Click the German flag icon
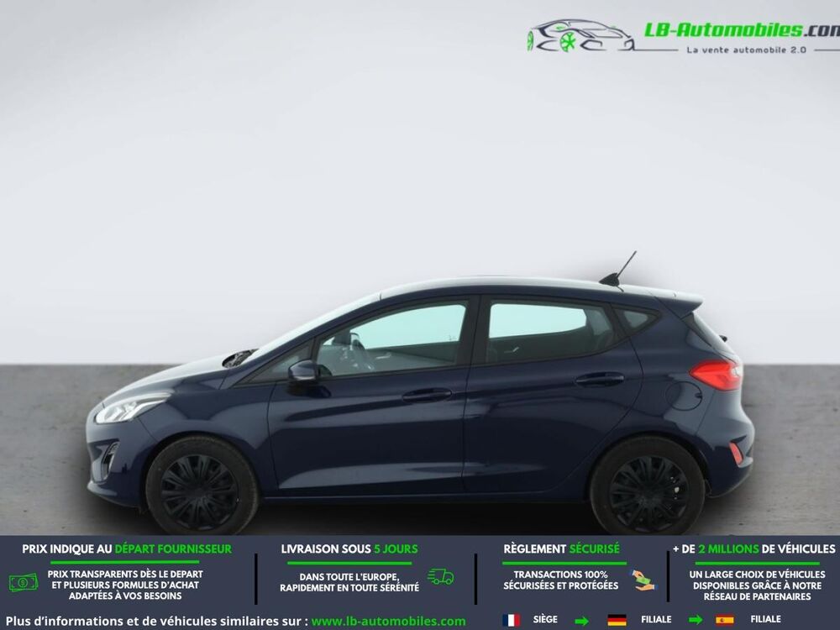 (x=617, y=621)
